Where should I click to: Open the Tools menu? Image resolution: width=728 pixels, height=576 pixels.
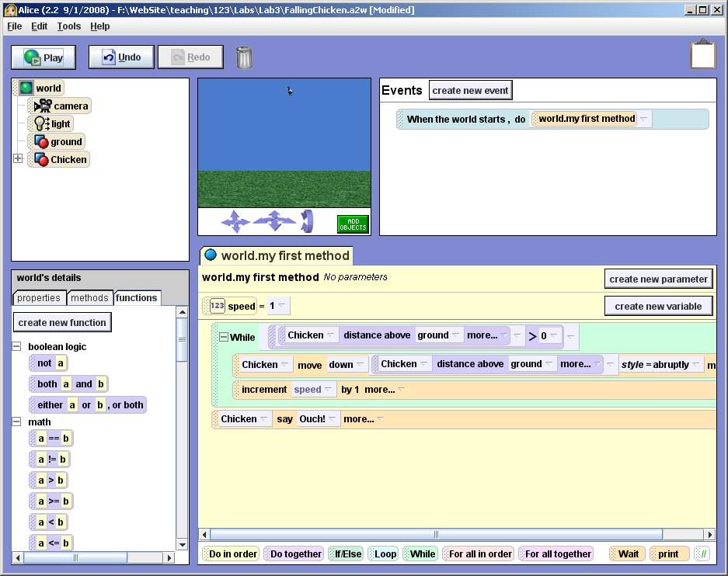click(68, 26)
